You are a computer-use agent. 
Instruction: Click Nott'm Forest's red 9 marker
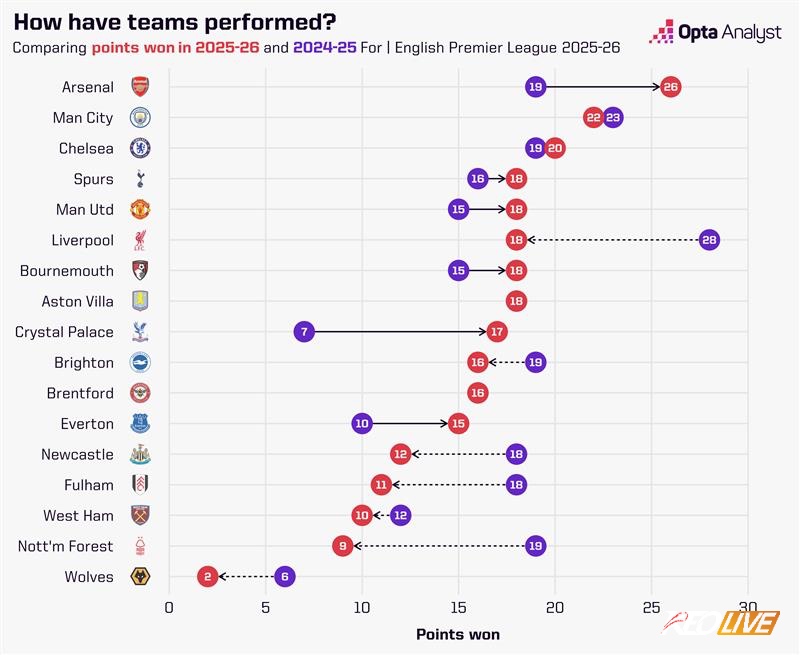pyautogui.click(x=343, y=546)
